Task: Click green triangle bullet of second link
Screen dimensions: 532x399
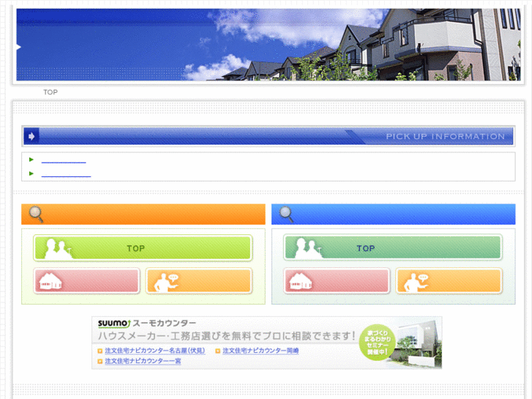Action: coord(31,174)
